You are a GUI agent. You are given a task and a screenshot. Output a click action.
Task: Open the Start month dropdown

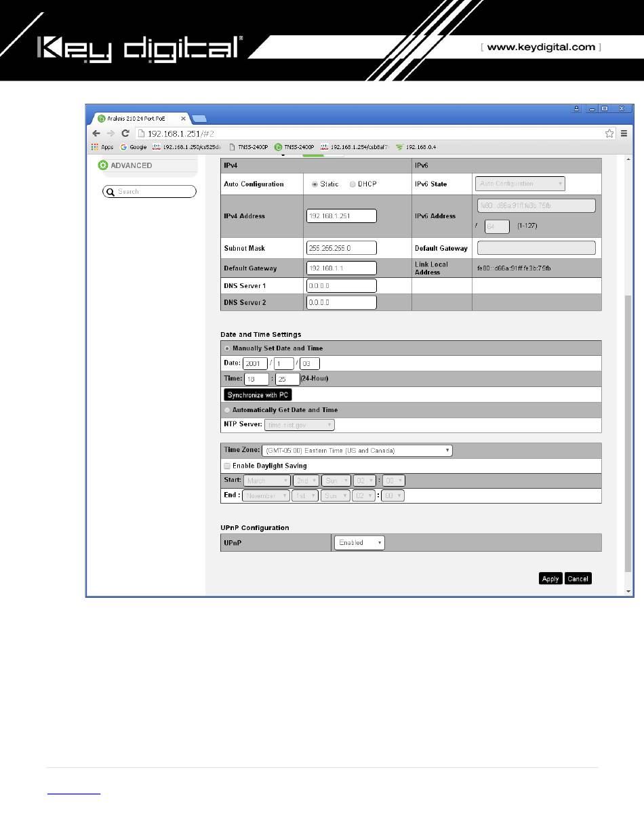267,481
